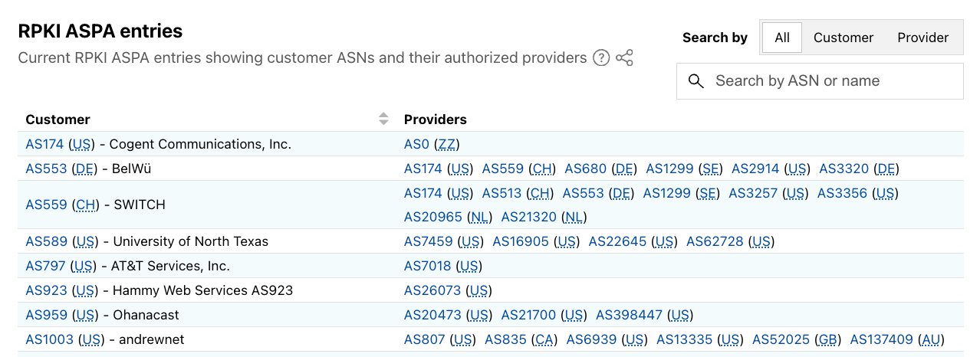The height and width of the screenshot is (357, 980).
Task: Open AS589 University of North Texas link
Action: coord(46,241)
